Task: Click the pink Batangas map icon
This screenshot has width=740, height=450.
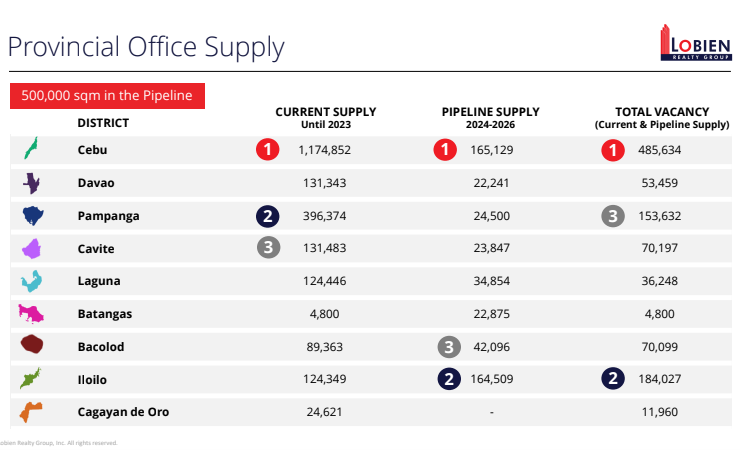Action: tap(32, 313)
